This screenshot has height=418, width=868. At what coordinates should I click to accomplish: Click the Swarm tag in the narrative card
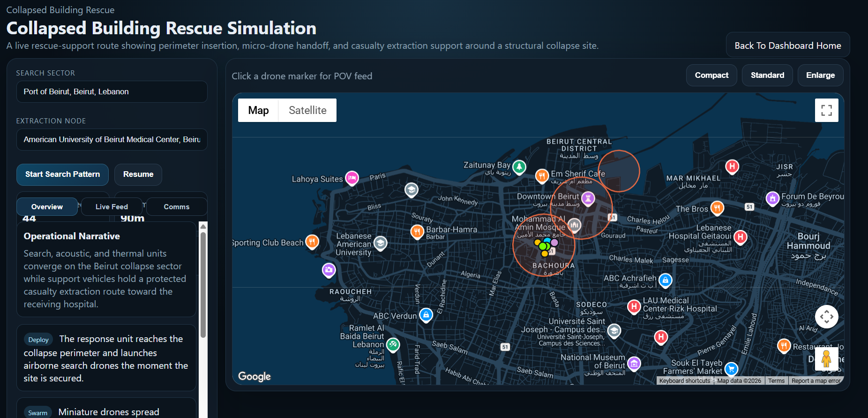pos(37,413)
